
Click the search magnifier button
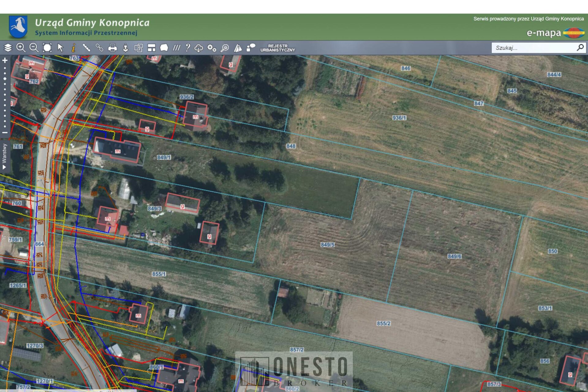tap(580, 48)
